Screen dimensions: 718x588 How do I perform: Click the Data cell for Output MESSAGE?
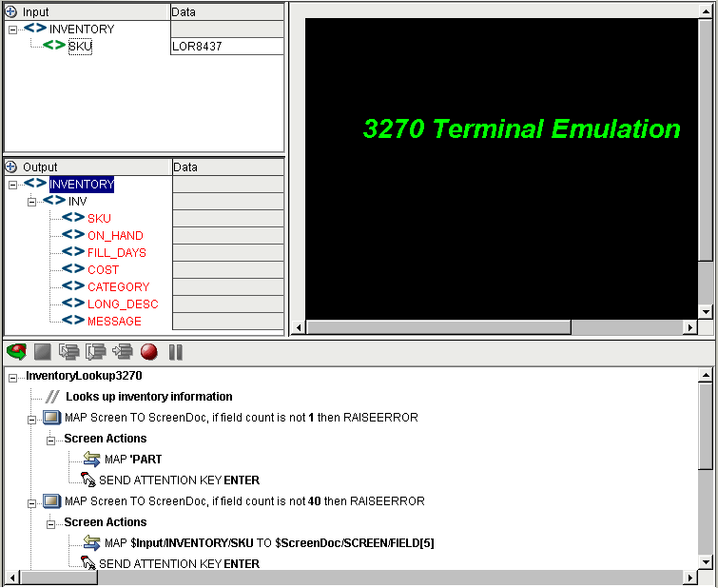click(x=228, y=322)
